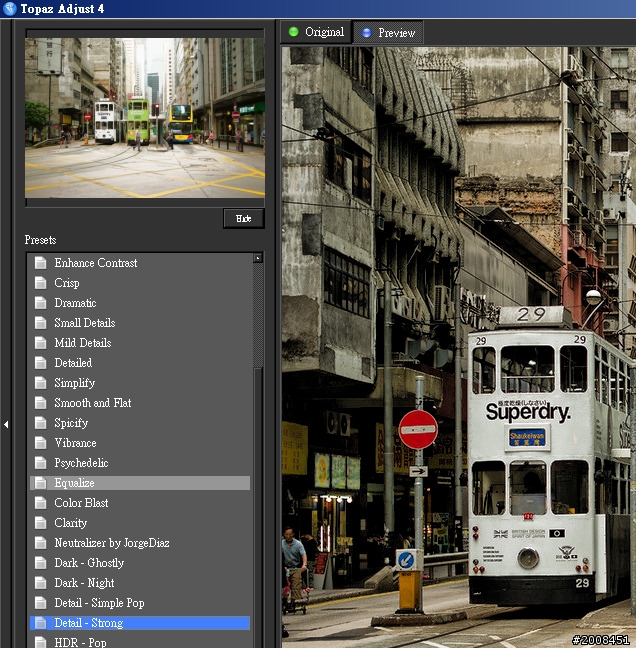Click the document icon beside HDR - Pop
Image resolution: width=636 pixels, height=648 pixels.
click(x=40, y=642)
